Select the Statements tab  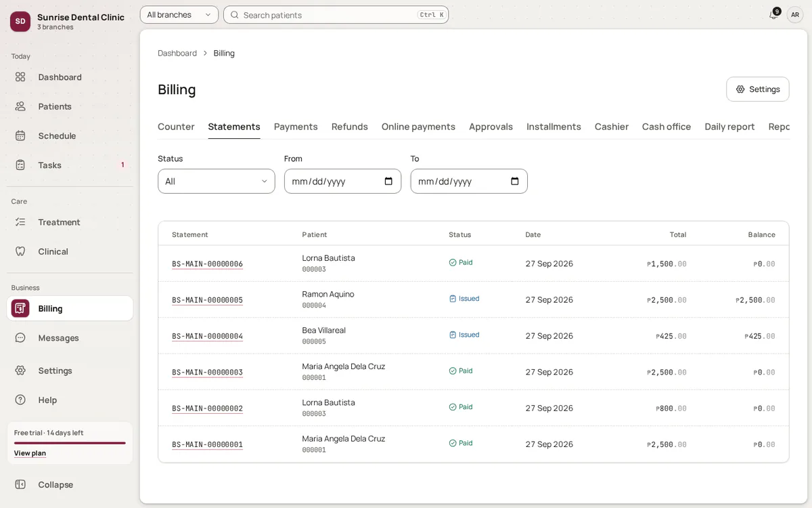click(234, 127)
